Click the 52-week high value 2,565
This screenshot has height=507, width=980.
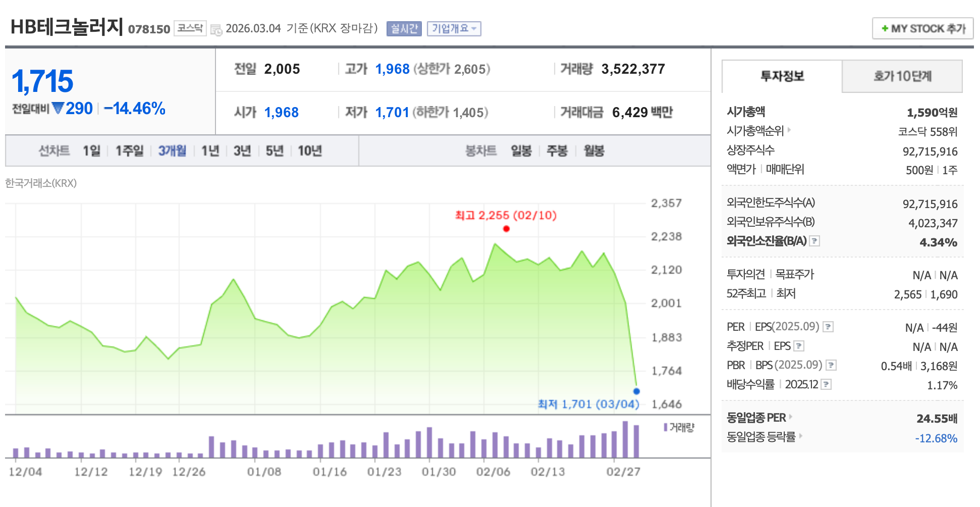coord(908,294)
